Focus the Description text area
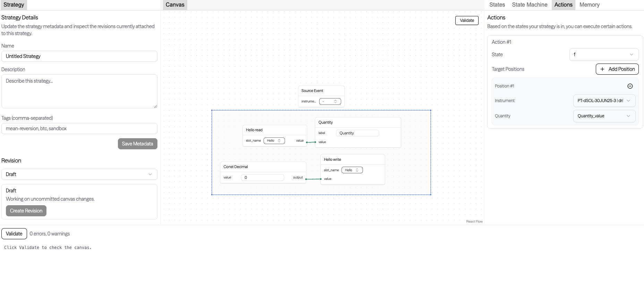 pos(79,91)
